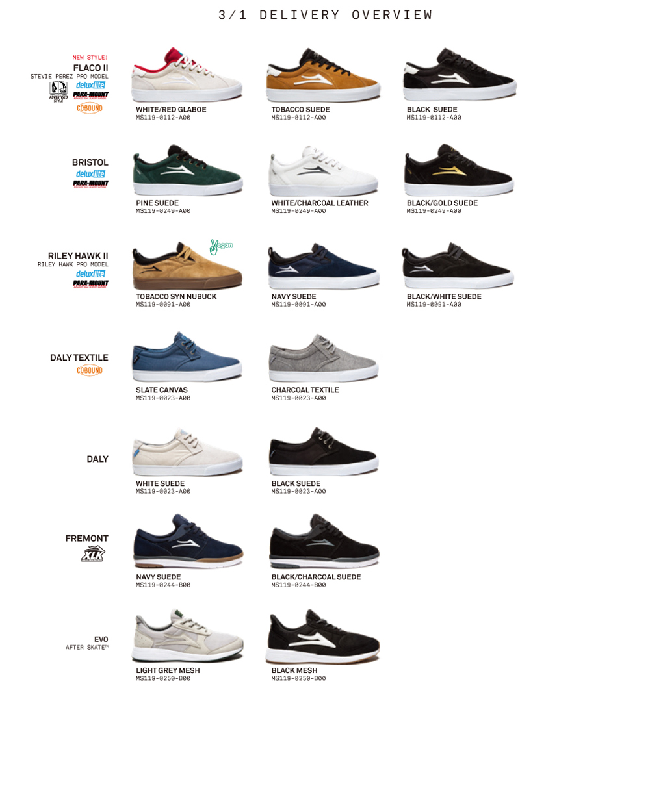Viewport: 650px width, 812px height.
Task: Click the Evo After Skate heading
Action: click(87, 643)
